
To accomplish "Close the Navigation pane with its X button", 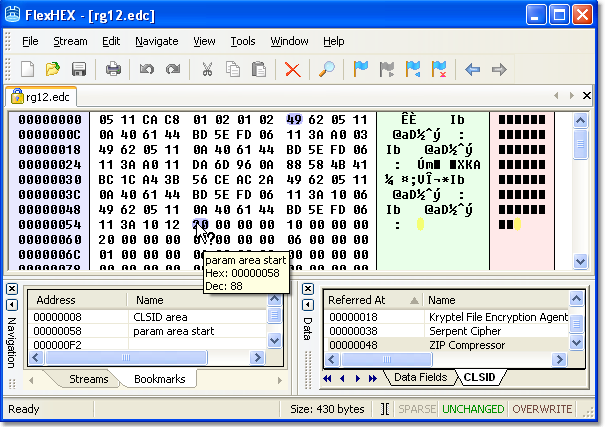I will [12, 289].
